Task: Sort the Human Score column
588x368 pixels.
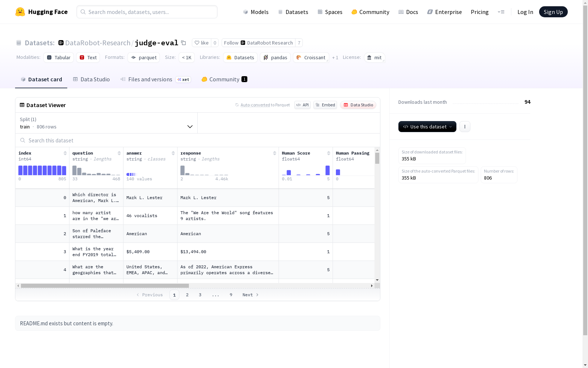Action: coord(329,153)
